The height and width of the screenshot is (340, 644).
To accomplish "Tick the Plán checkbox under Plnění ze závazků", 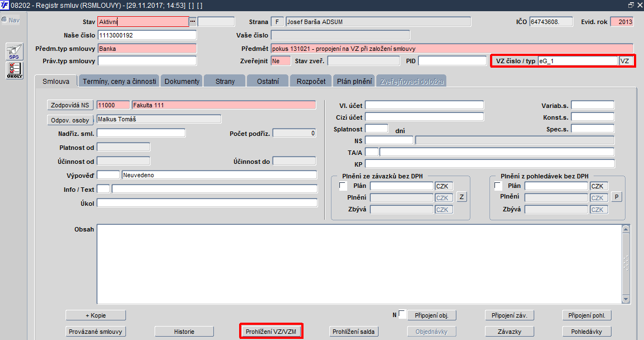I will click(343, 186).
